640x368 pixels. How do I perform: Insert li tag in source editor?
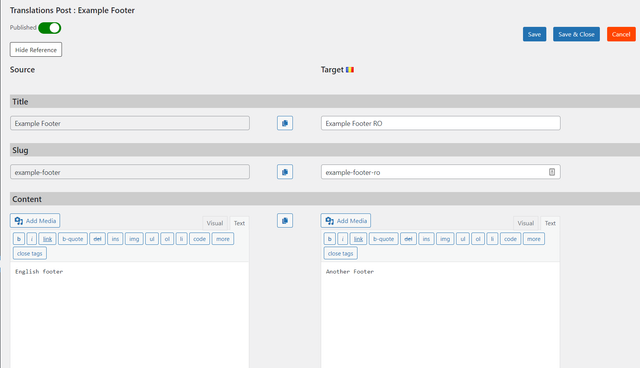182,239
